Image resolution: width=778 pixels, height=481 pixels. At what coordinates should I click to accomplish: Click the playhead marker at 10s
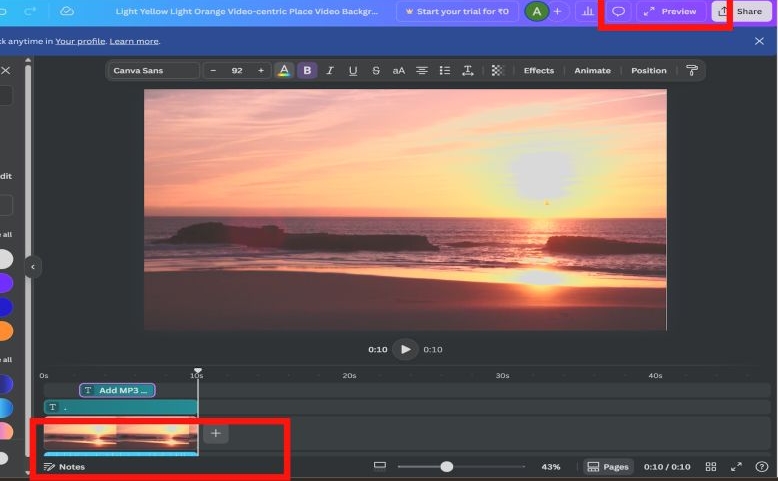pos(197,371)
